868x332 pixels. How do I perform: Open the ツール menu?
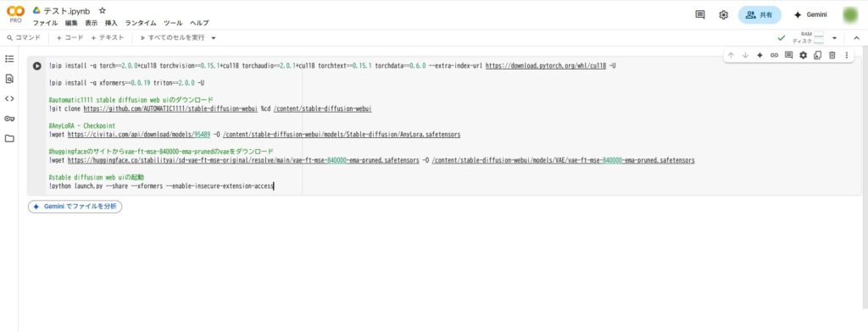tap(173, 23)
